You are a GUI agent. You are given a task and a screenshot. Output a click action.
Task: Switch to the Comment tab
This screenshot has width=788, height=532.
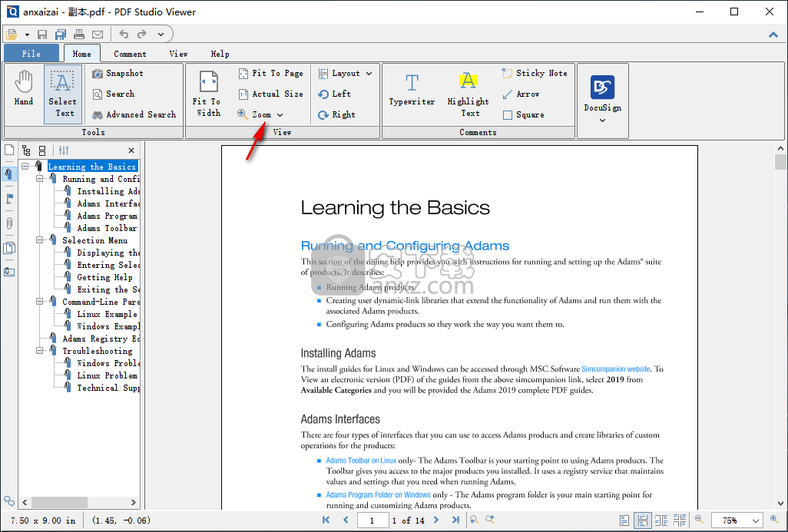(x=130, y=54)
